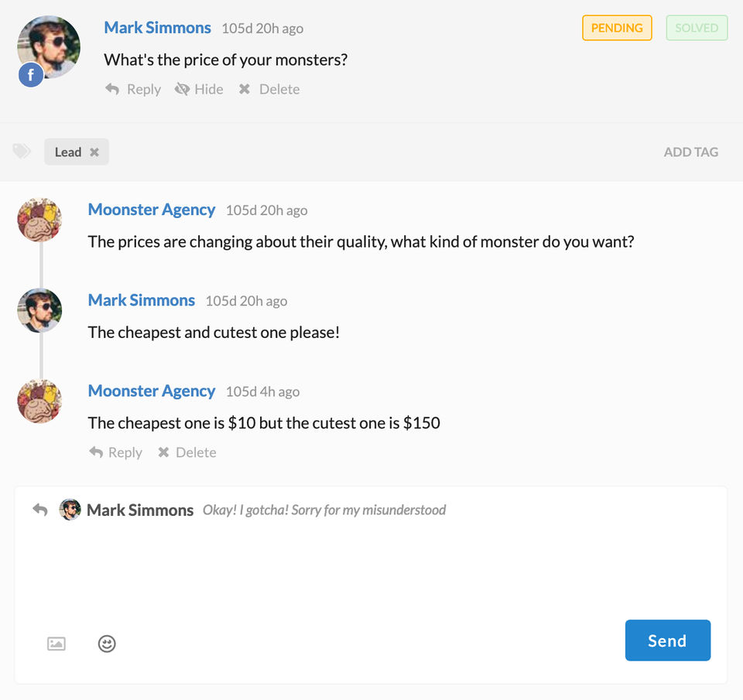
Task: Delete the top comment about monster prices
Action: (x=269, y=89)
